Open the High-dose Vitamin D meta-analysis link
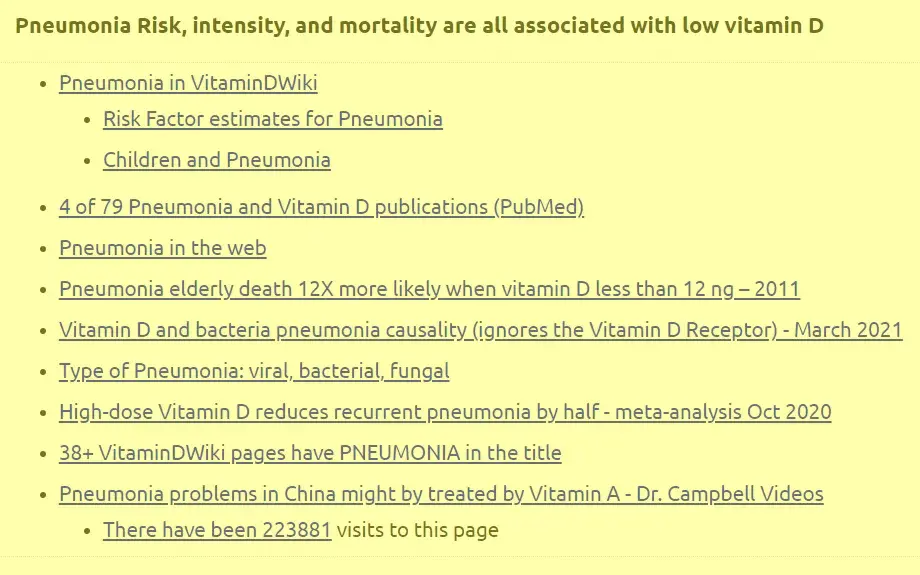 click(x=445, y=412)
